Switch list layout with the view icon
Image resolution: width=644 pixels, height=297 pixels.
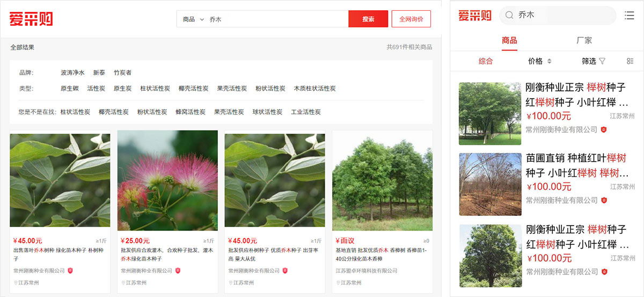(630, 61)
